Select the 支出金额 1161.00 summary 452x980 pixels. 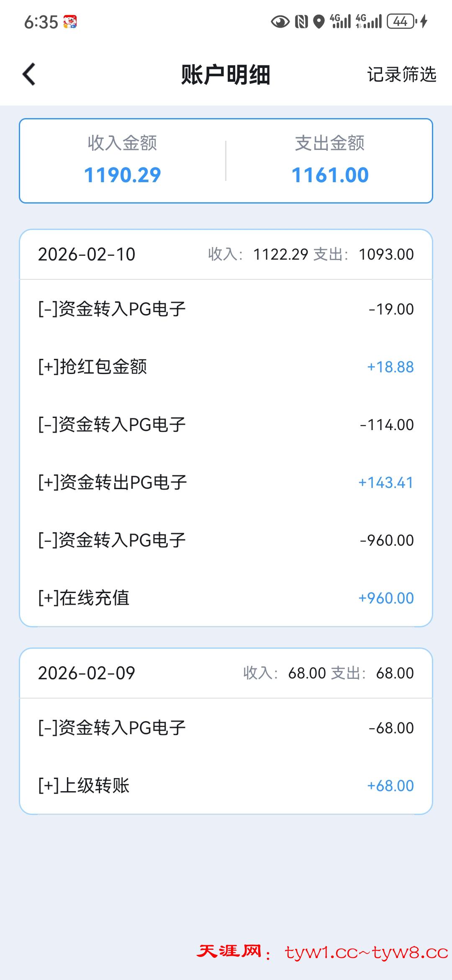[330, 161]
